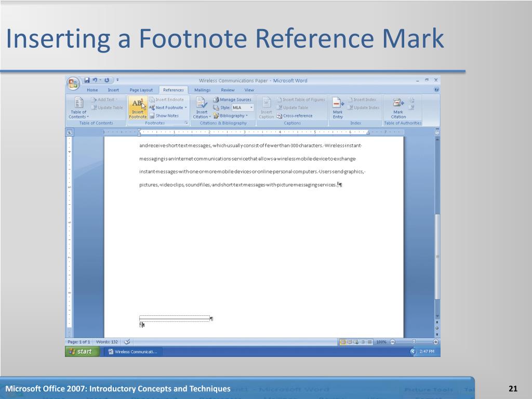Expand the Bibliography menu

pos(230,116)
